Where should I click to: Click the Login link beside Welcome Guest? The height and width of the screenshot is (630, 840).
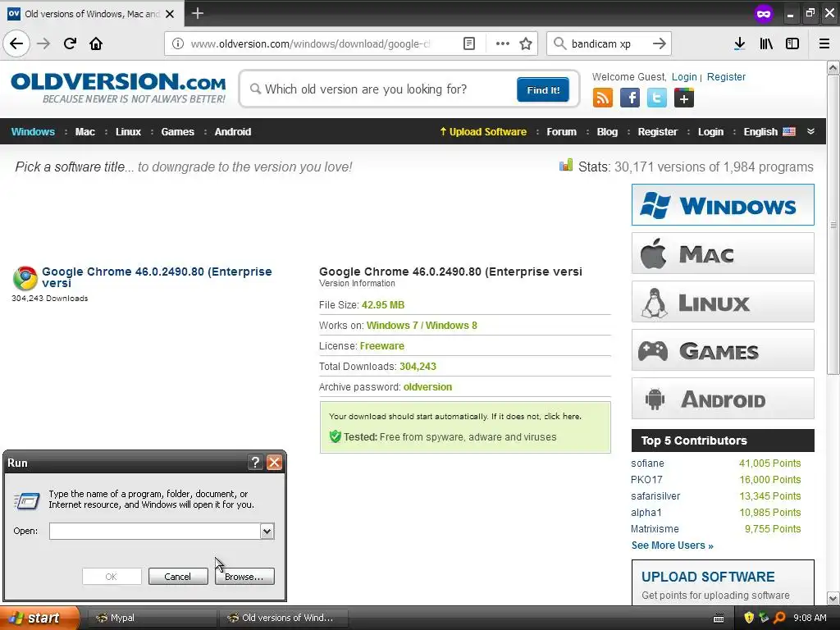pos(684,76)
